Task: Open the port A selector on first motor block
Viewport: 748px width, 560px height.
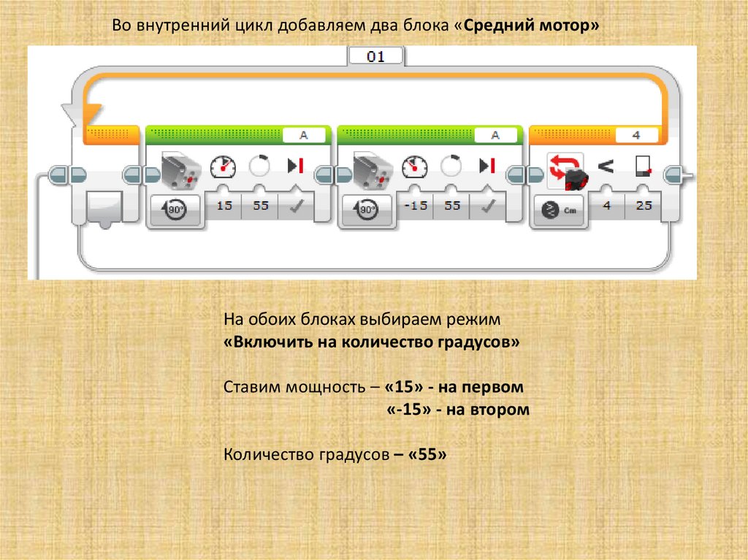Action: (x=303, y=135)
